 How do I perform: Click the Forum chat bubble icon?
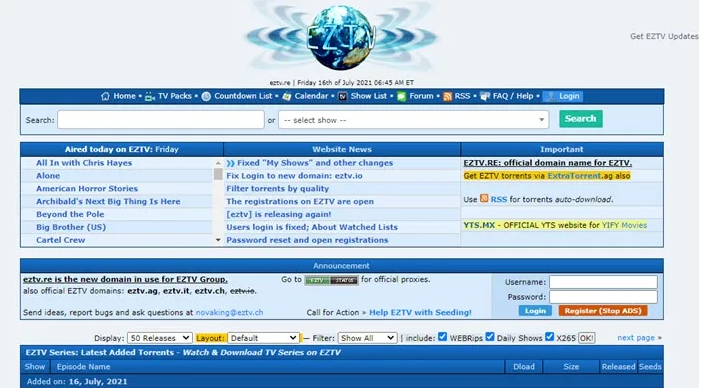401,96
